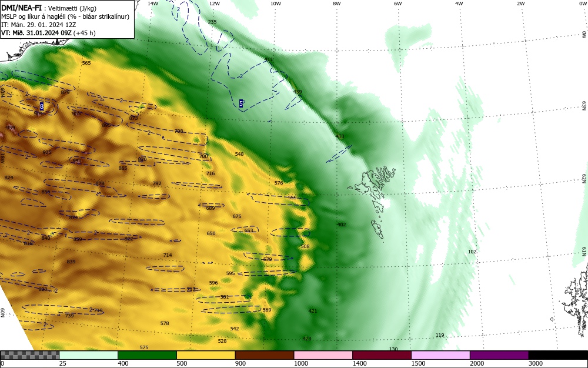Image resolution: width=588 pixels, height=368 pixels.
Task: Click the map value '675'
Action: coord(236,216)
